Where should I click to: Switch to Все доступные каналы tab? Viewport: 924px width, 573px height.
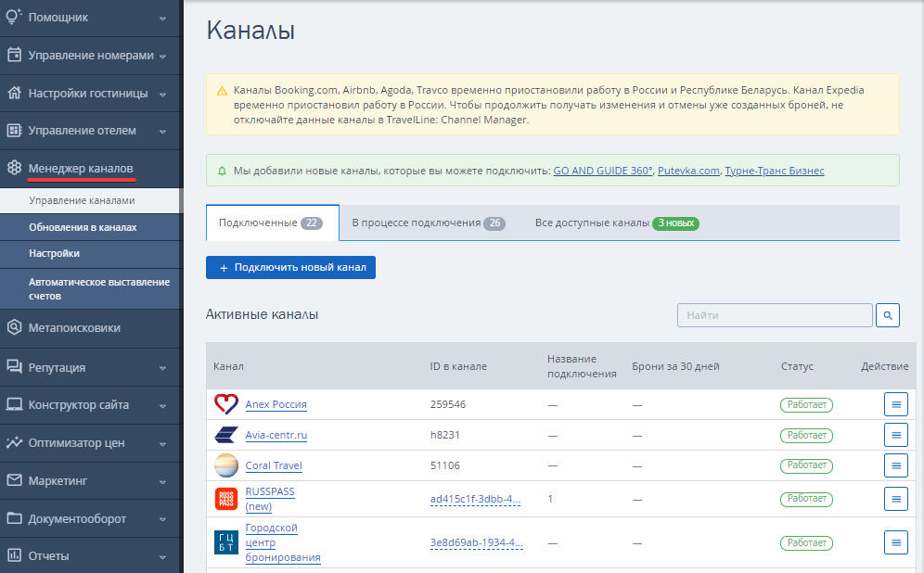tap(616, 223)
